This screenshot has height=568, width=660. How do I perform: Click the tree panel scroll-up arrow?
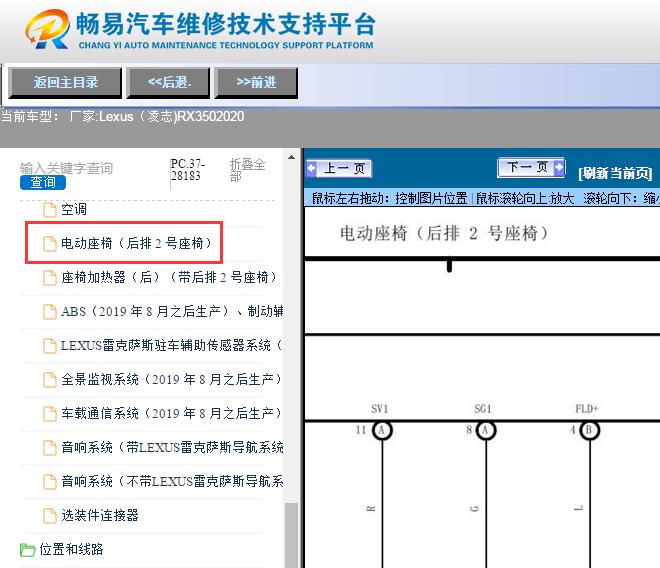point(291,157)
